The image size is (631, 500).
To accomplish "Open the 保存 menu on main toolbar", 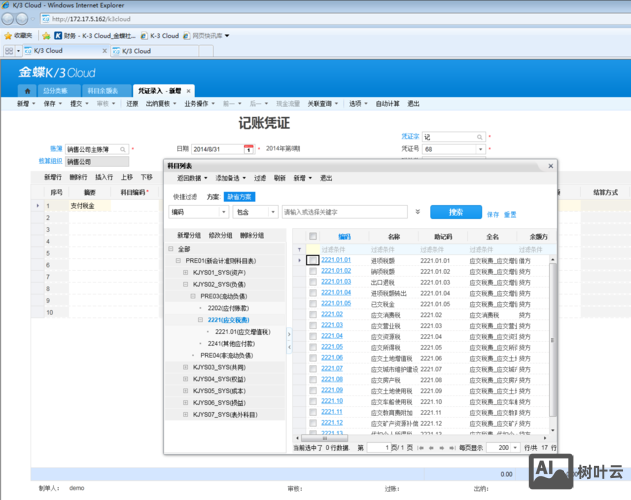I will point(53,104).
